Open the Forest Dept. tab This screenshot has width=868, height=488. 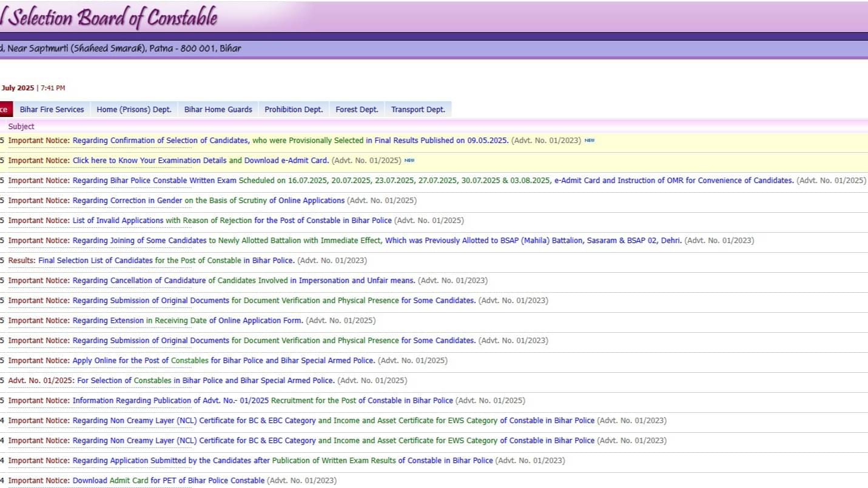[x=357, y=110]
